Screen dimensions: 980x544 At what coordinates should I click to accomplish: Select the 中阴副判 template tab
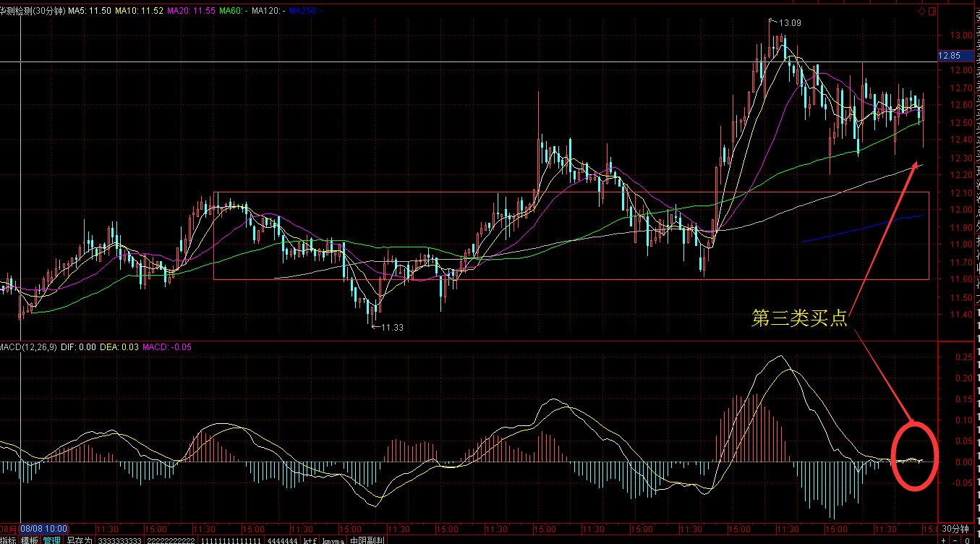[x=367, y=540]
